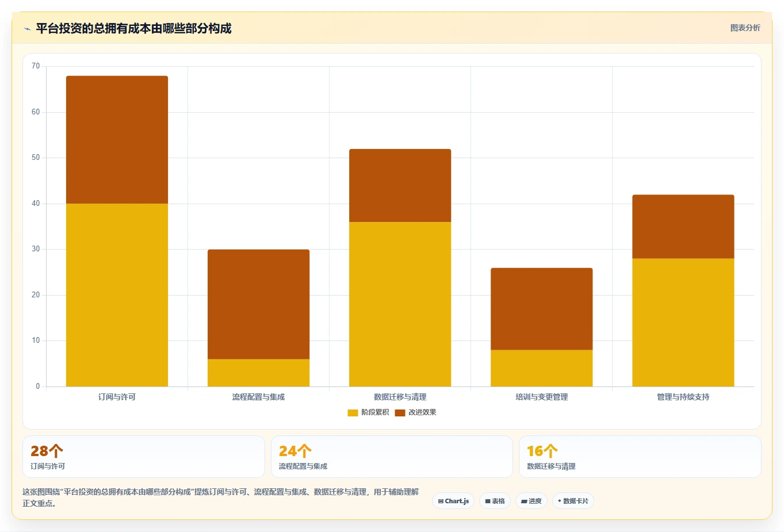Click the 数据迁移与清理 x-axis label
The width and height of the screenshot is (784, 532).
[x=400, y=397]
